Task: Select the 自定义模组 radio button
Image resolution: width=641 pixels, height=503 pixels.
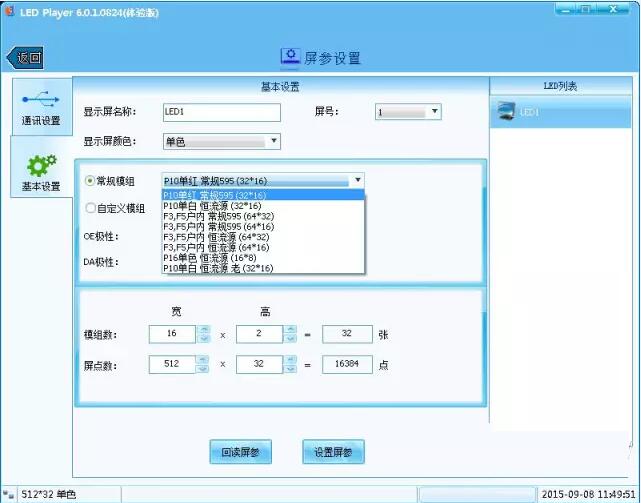Action: coord(90,208)
